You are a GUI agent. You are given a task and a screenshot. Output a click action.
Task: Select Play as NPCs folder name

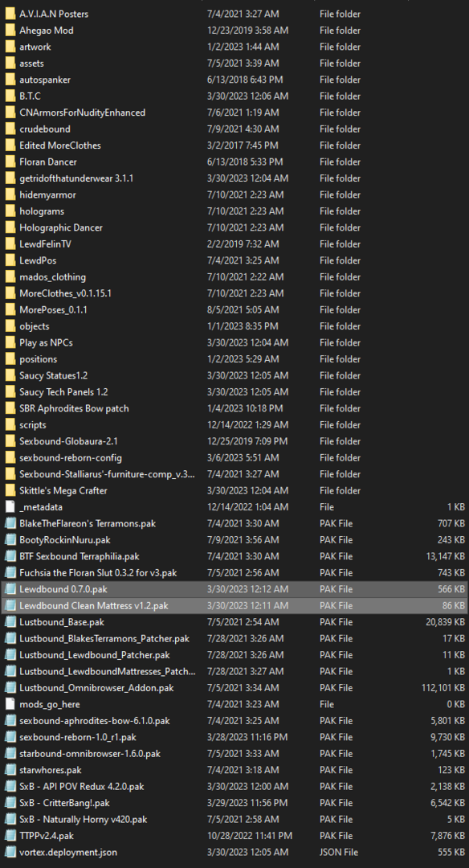[x=46, y=342]
